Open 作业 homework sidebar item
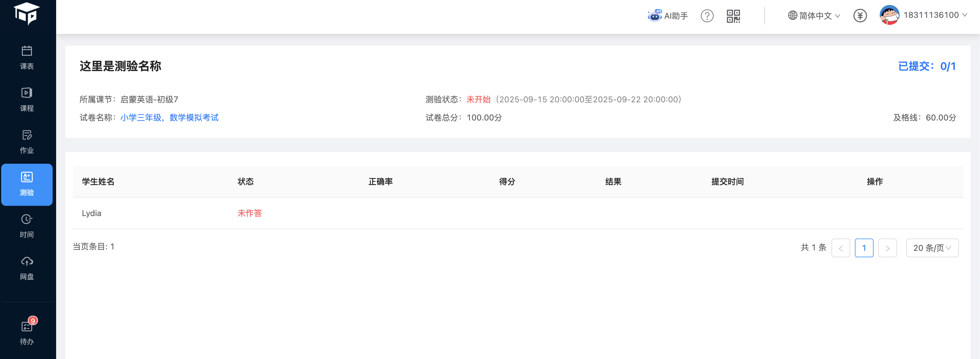The height and width of the screenshot is (359, 980). (x=27, y=142)
